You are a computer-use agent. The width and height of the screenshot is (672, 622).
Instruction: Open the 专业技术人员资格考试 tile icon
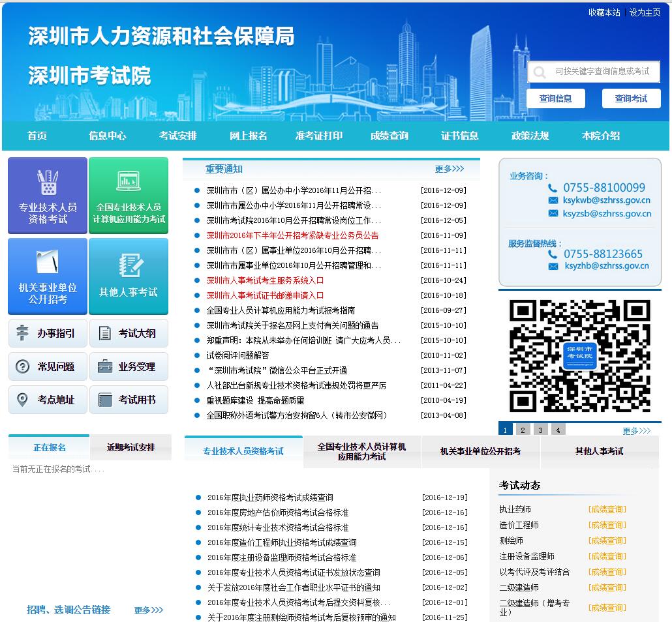click(x=48, y=182)
